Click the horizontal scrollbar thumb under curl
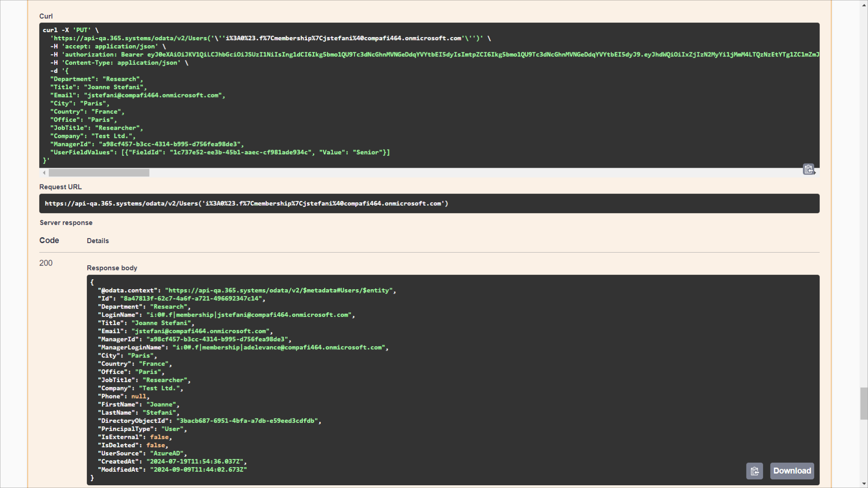This screenshot has width=868, height=488. [99, 173]
